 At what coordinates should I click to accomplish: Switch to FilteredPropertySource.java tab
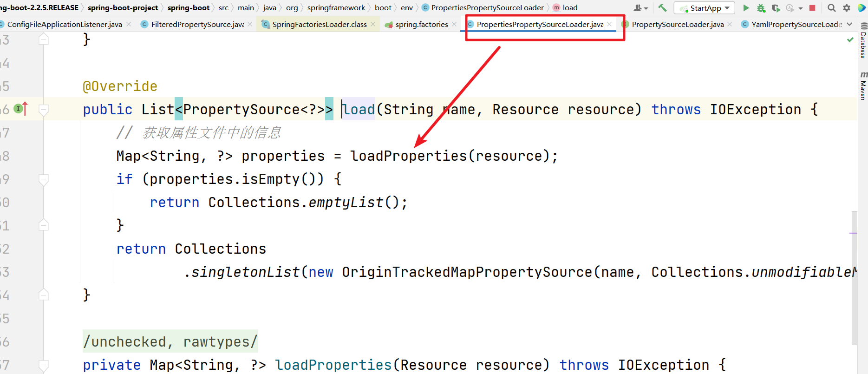[197, 24]
